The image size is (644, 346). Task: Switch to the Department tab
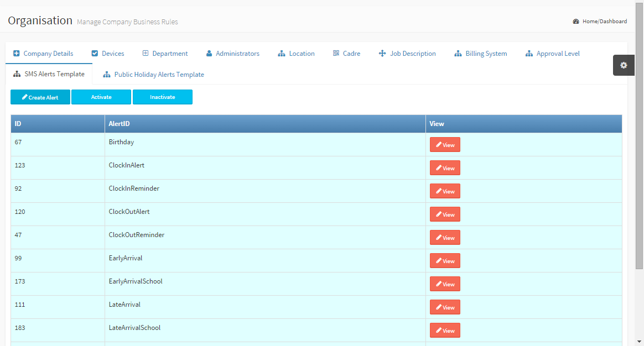(x=170, y=54)
